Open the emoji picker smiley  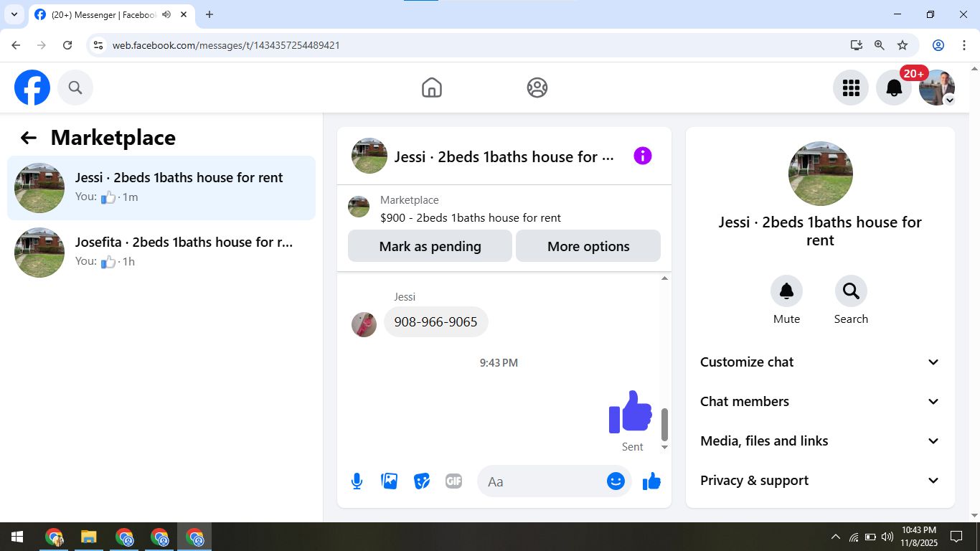[x=616, y=481]
